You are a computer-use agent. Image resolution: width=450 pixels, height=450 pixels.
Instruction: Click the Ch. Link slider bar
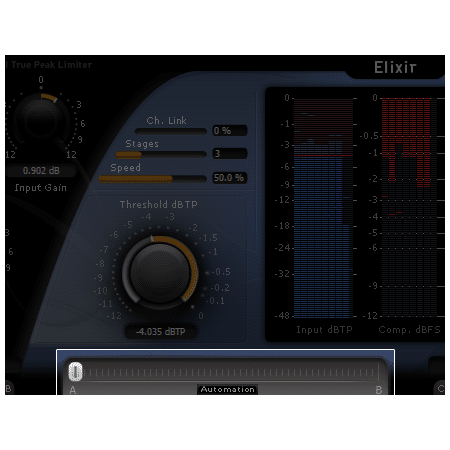[x=171, y=131]
